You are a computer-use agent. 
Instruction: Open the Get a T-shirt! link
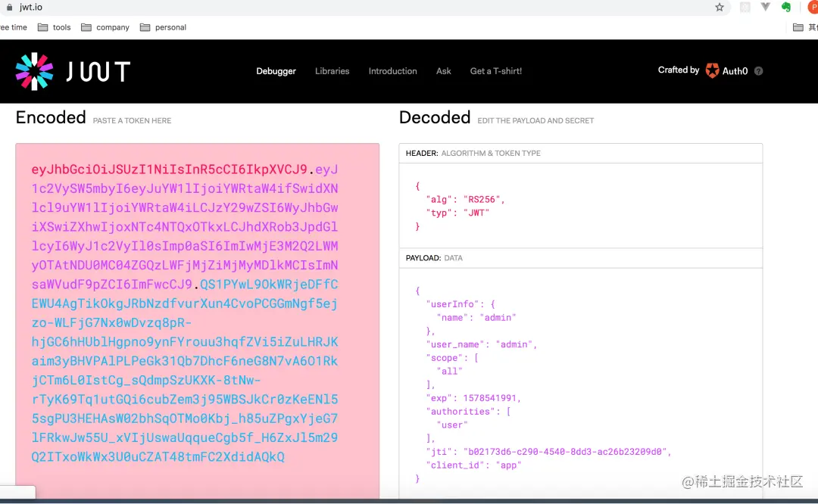[x=496, y=71]
